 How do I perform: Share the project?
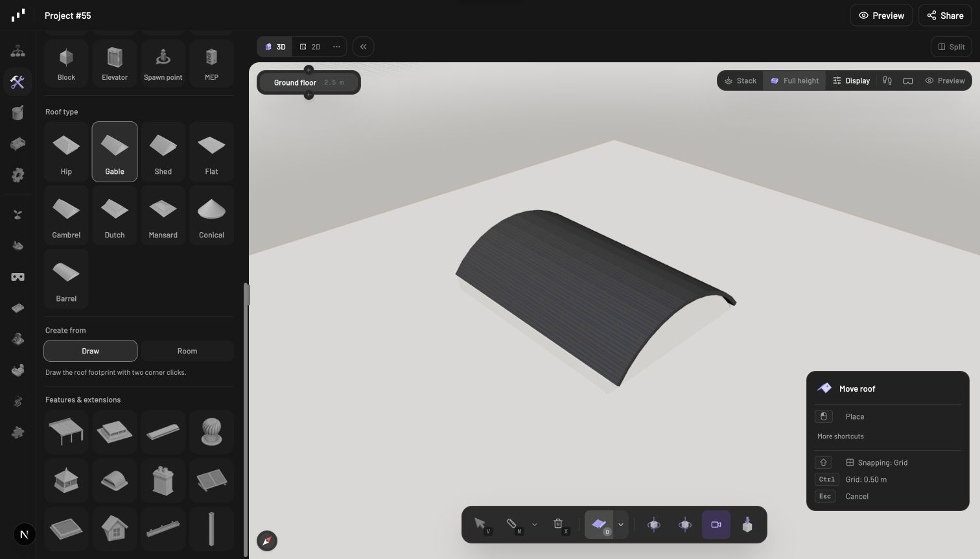pyautogui.click(x=945, y=16)
